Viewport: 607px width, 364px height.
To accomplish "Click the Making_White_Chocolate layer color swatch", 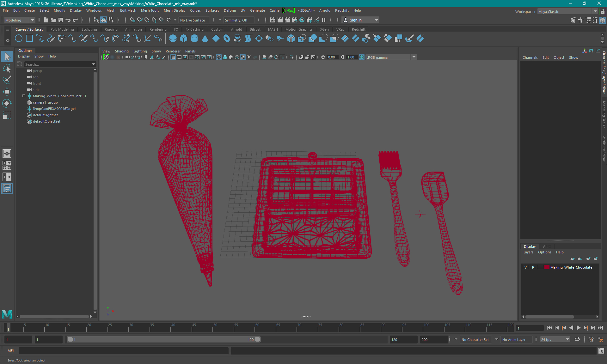I will click(547, 267).
